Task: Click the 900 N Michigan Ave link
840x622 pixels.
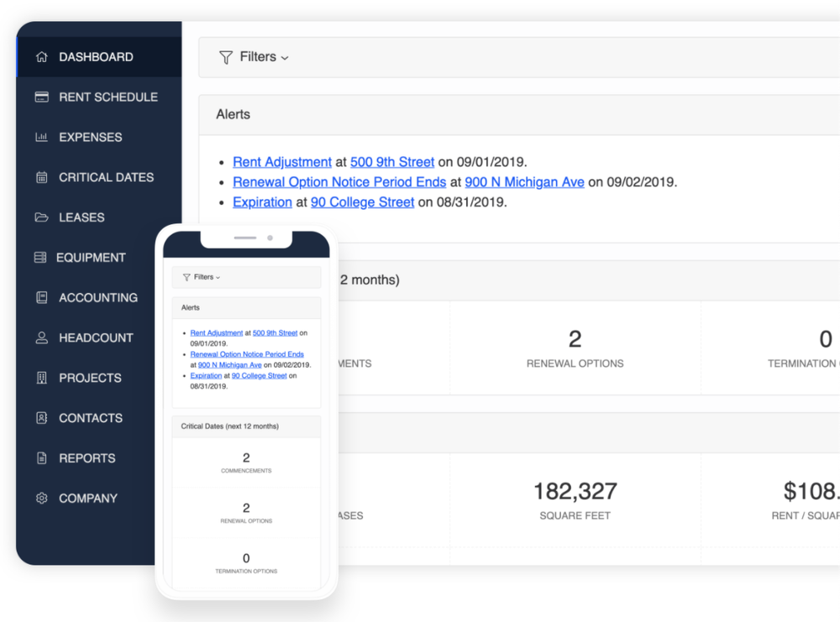Action: point(524,182)
